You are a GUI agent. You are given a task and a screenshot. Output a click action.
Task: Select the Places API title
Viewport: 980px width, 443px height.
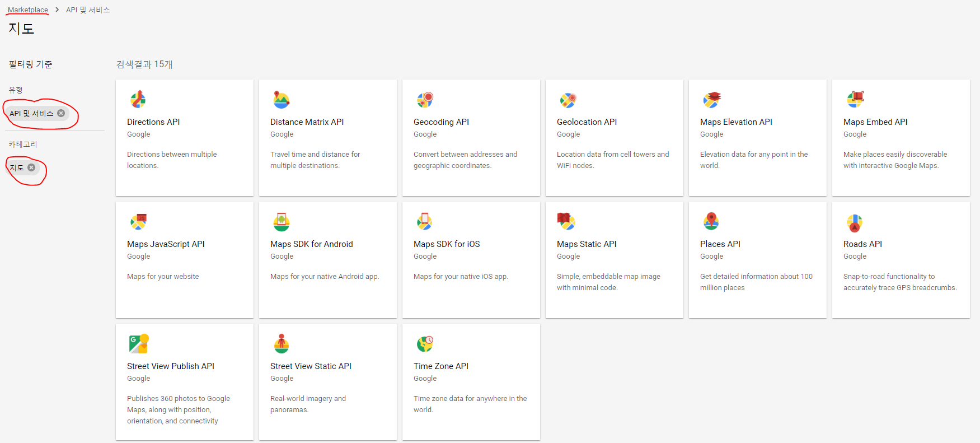tap(720, 244)
